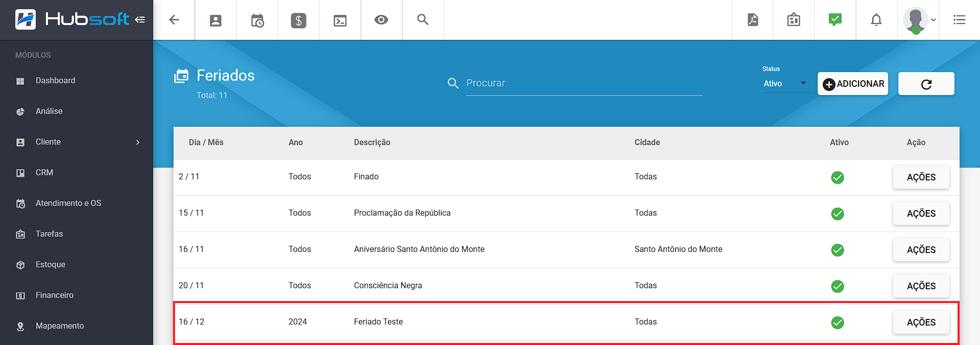Open the terminal console icon
Viewport: 980px width, 345px height.
(x=340, y=20)
